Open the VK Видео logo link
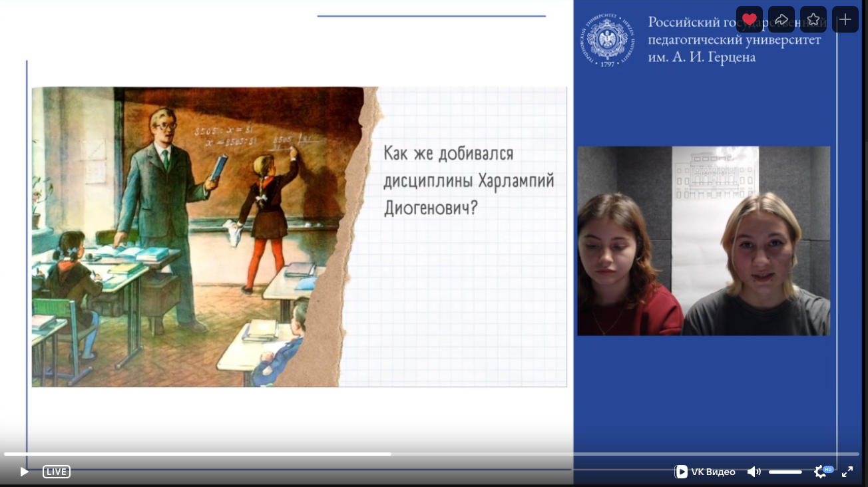This screenshot has width=868, height=487. click(706, 472)
